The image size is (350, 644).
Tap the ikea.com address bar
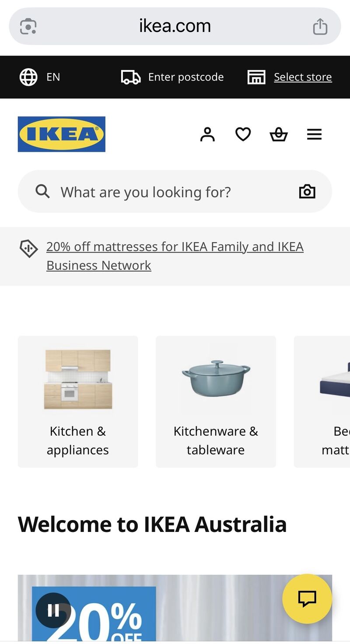tap(175, 26)
